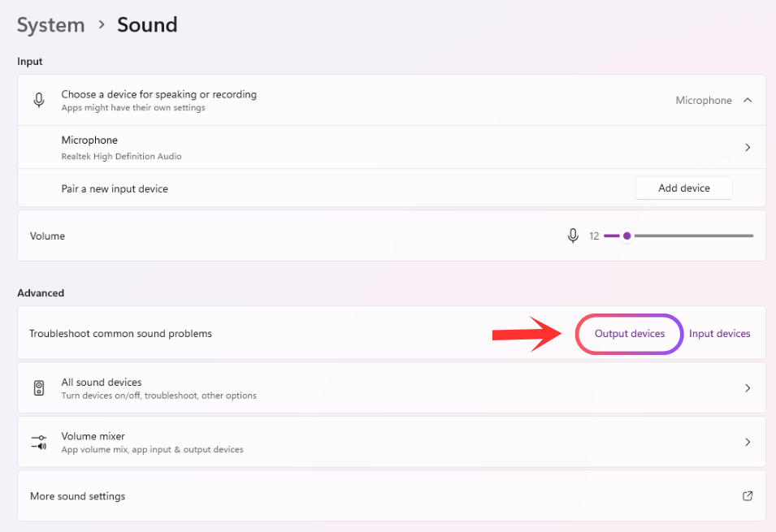Click the Volume mixer label text

tap(93, 436)
